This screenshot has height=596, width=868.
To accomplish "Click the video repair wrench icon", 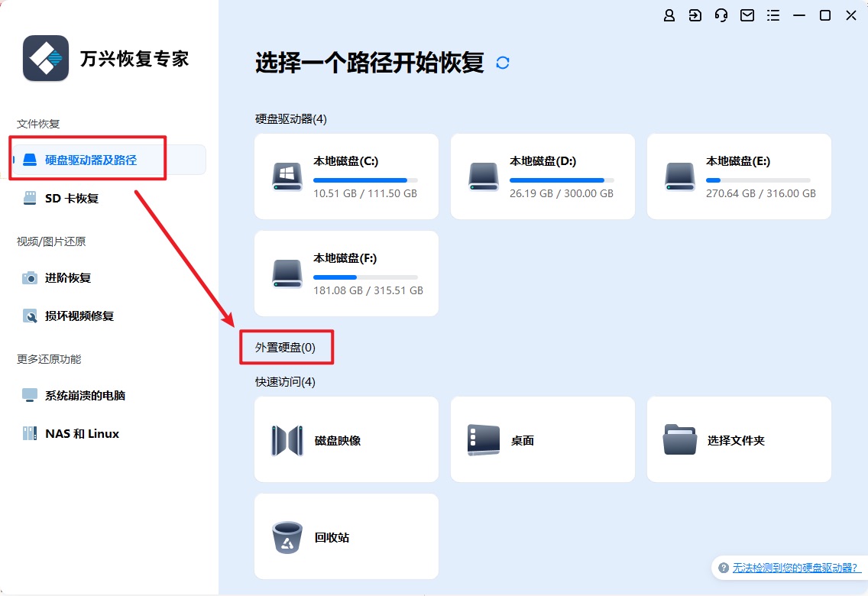I will pyautogui.click(x=30, y=316).
